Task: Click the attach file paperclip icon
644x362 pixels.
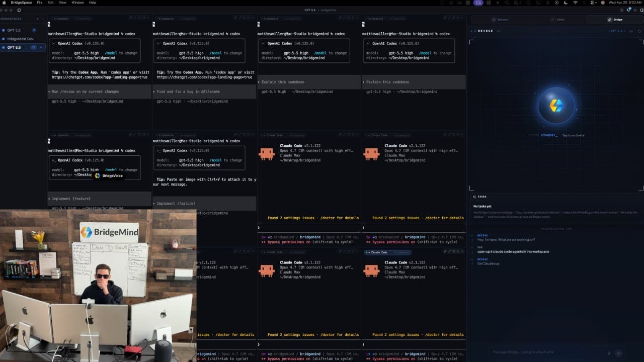Action: 609,353
